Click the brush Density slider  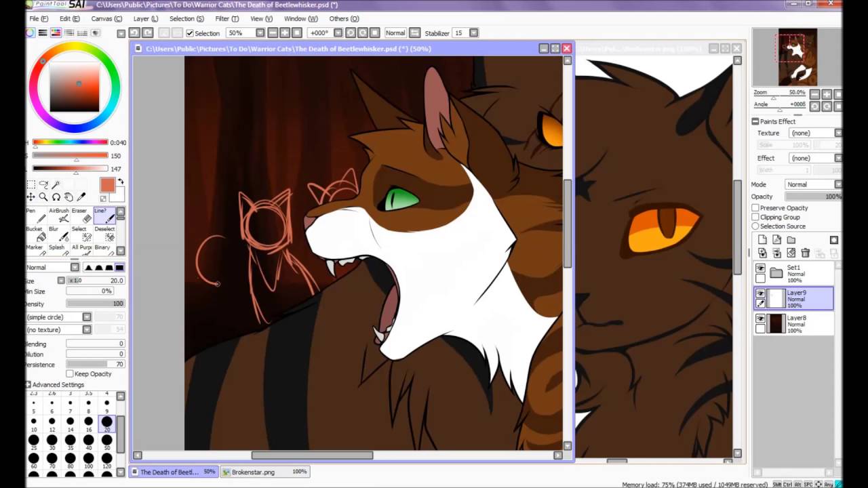[95, 304]
